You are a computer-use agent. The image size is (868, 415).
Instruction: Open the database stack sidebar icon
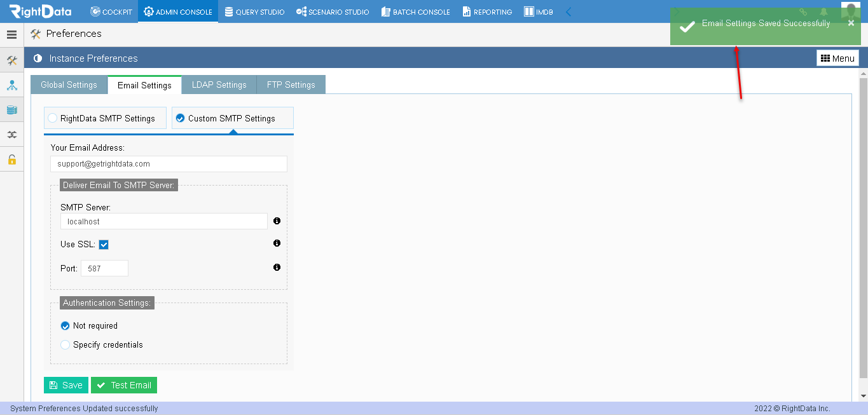point(11,110)
